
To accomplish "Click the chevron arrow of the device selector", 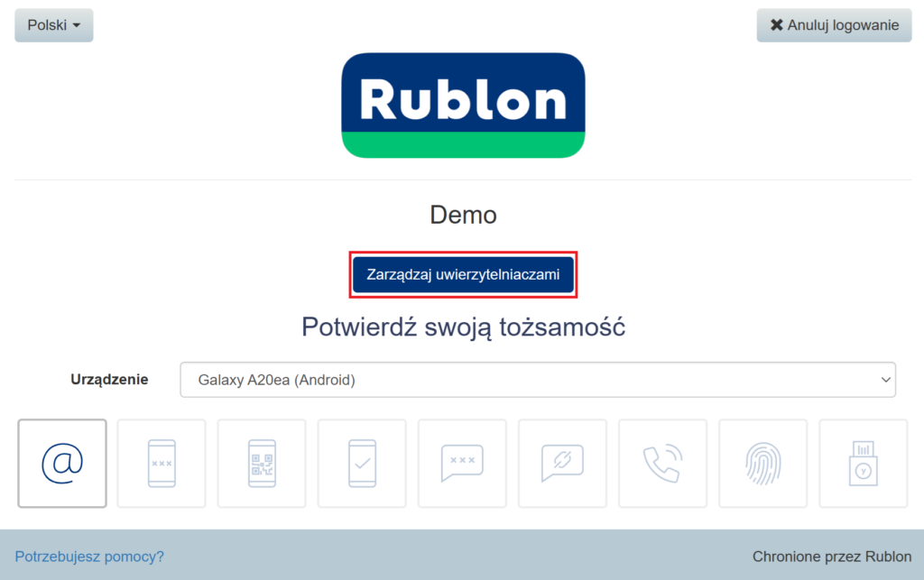I will tap(884, 380).
